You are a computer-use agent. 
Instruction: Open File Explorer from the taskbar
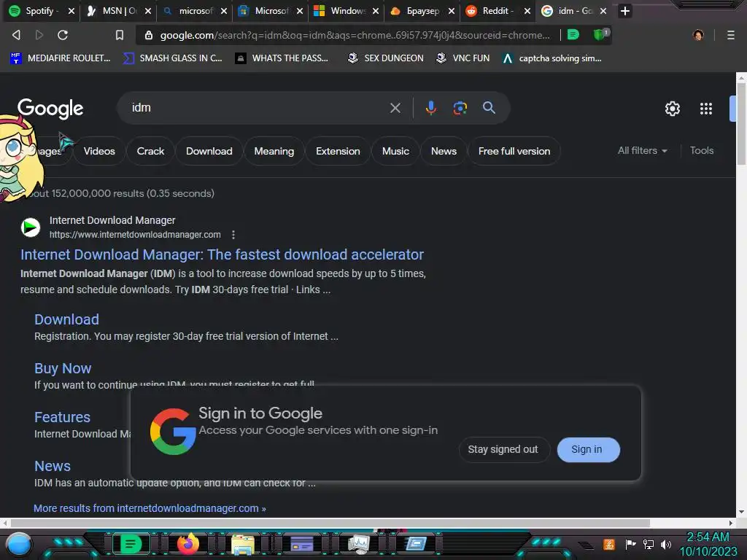[x=243, y=544]
